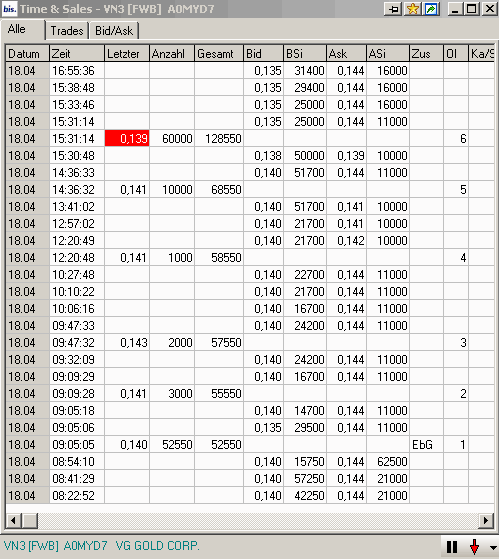Sort by Datum column header
Viewport: 499px width, 559px height.
point(27,53)
